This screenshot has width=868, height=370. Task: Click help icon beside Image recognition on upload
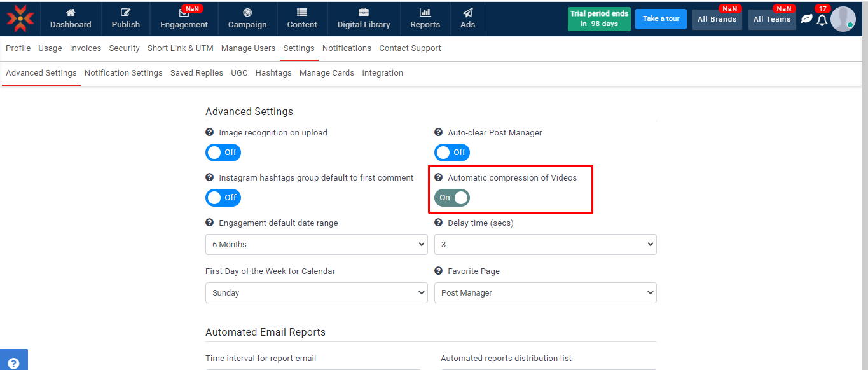pos(210,133)
